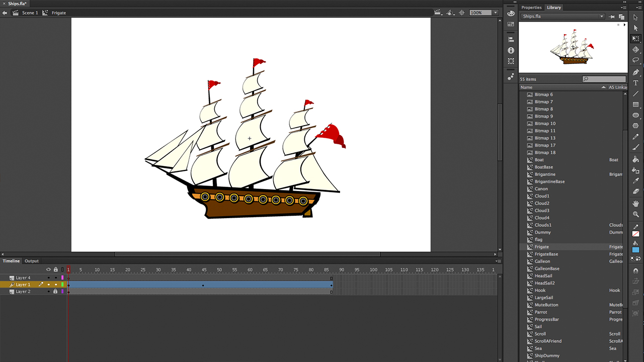Select the Free Transform tool
The width and height of the screenshot is (644, 362).
click(636, 39)
